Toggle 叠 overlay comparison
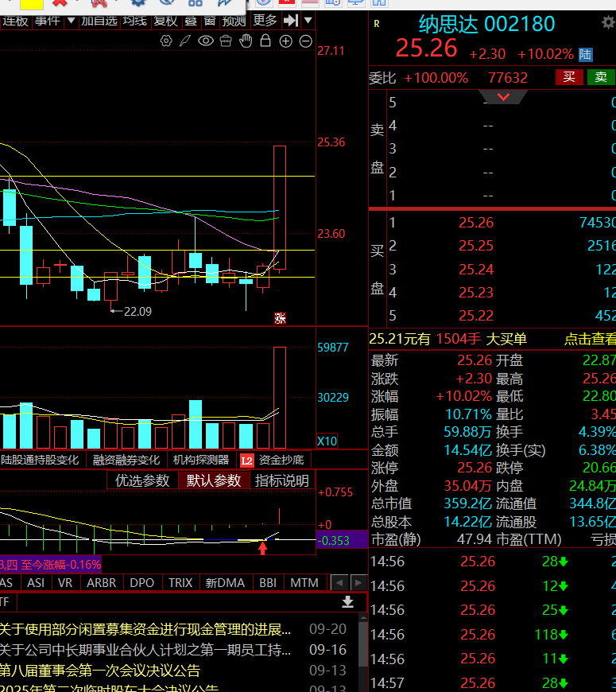 point(191,21)
